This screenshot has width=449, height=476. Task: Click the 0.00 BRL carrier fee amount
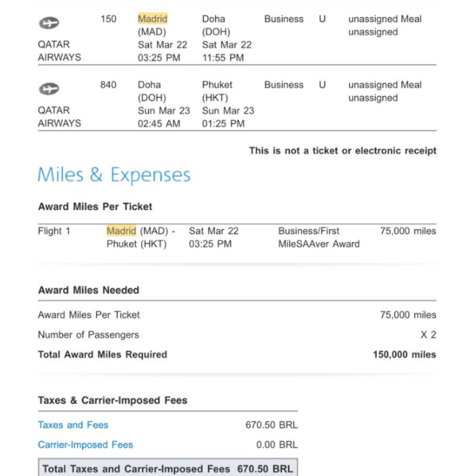coord(276,445)
